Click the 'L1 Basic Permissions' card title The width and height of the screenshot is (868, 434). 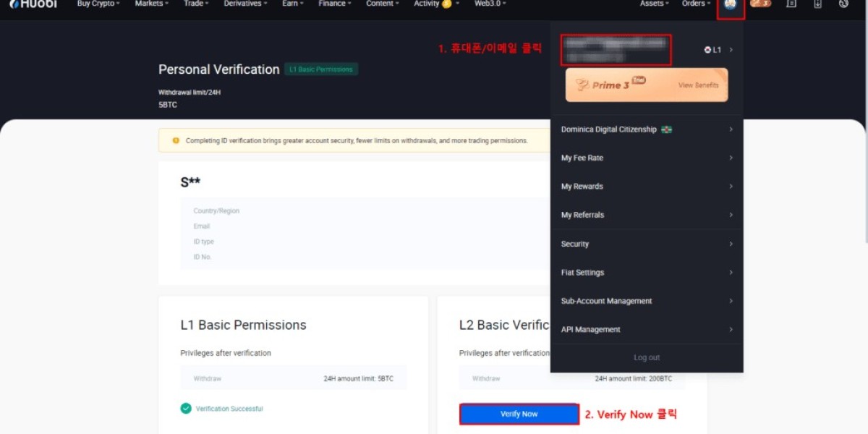tap(244, 325)
